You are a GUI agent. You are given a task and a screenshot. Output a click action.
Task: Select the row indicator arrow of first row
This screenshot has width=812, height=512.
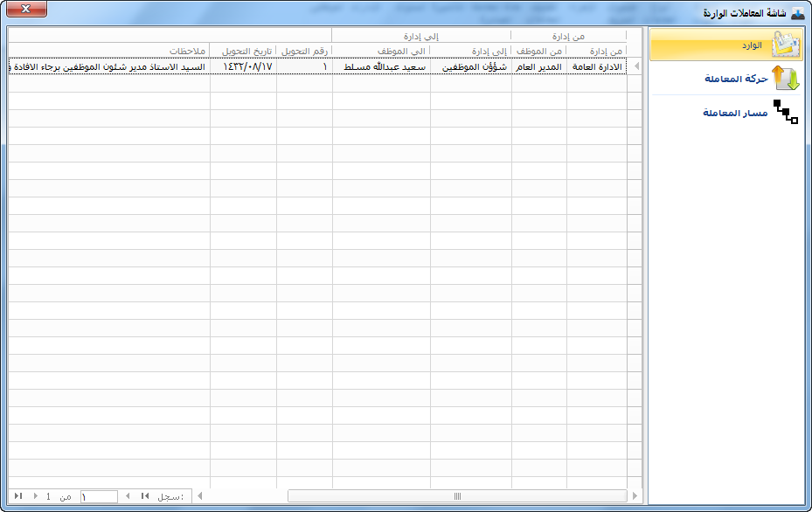coord(636,66)
